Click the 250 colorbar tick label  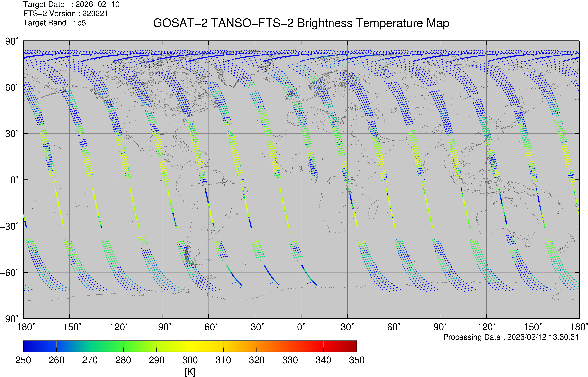tap(23, 360)
